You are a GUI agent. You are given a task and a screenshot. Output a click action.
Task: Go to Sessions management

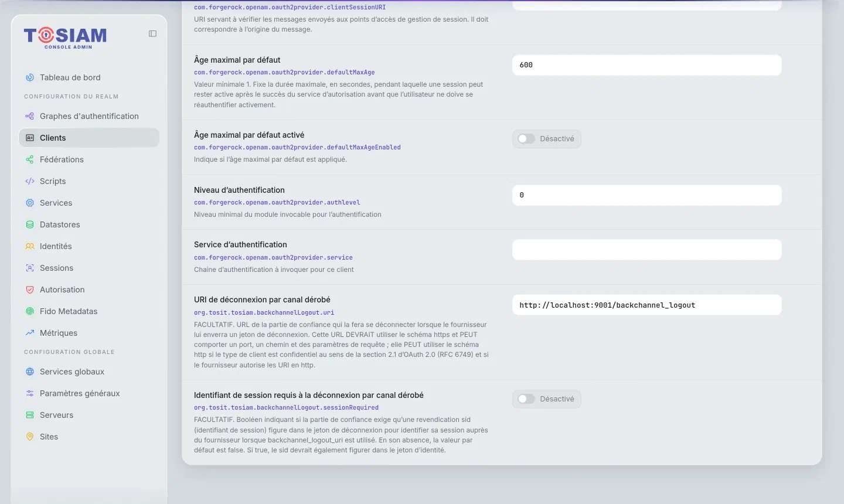pyautogui.click(x=89, y=268)
